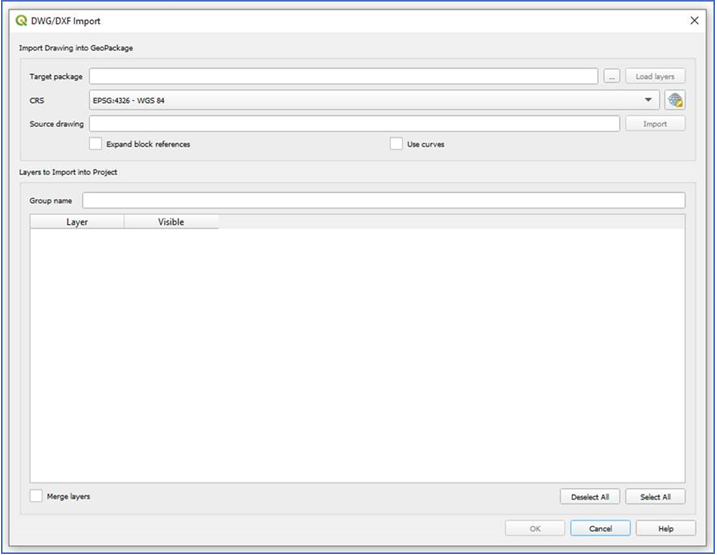Screen dimensions: 717x555
Task: Open the CRS selector globe icon
Action: 675,100
